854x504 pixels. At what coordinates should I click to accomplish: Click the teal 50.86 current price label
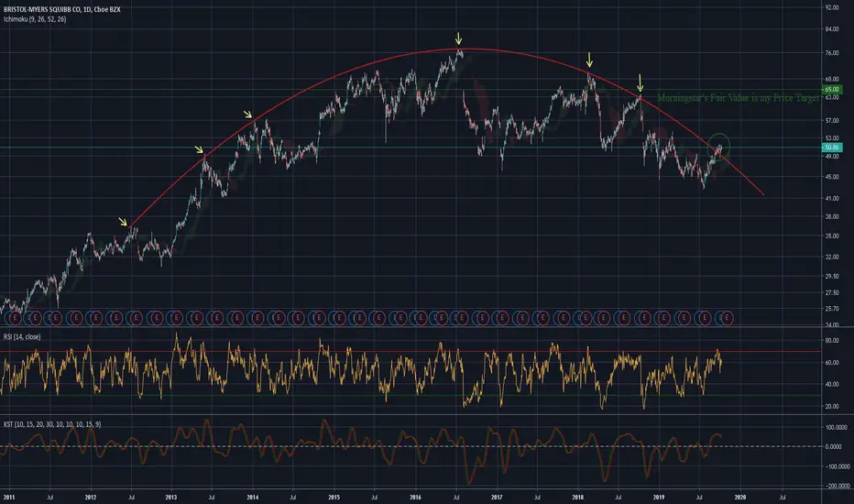tap(832, 148)
